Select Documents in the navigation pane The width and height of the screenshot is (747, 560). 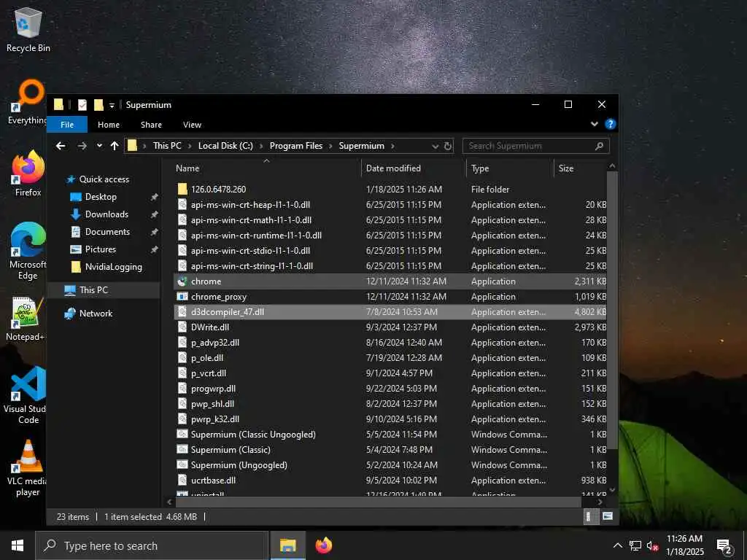click(107, 232)
